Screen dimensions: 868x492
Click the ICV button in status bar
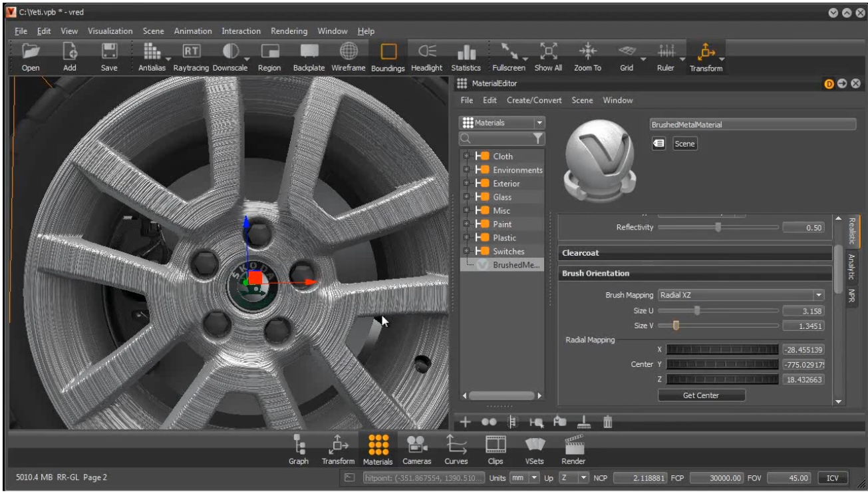click(x=833, y=478)
